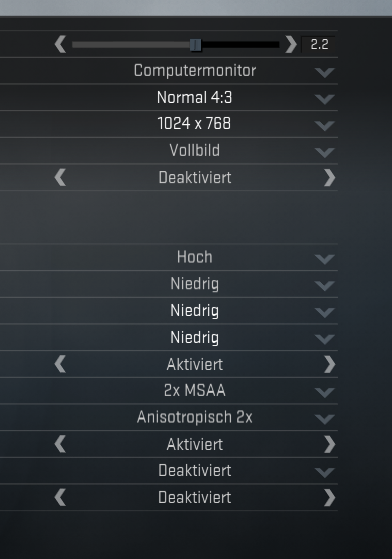Click the left arrow beside the second Aktiviert row
This screenshot has width=392, height=559.
tap(60, 445)
